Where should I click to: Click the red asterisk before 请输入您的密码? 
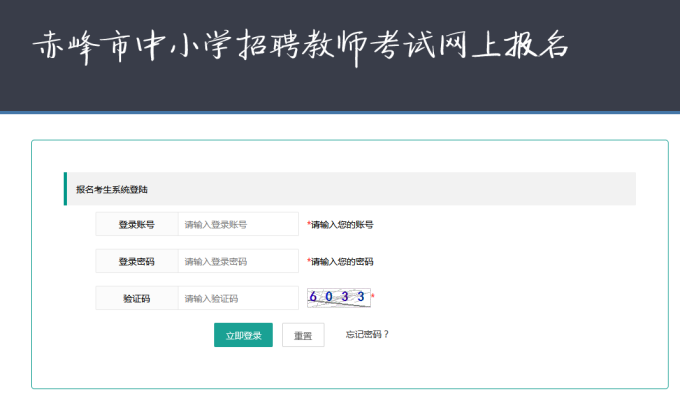309,262
